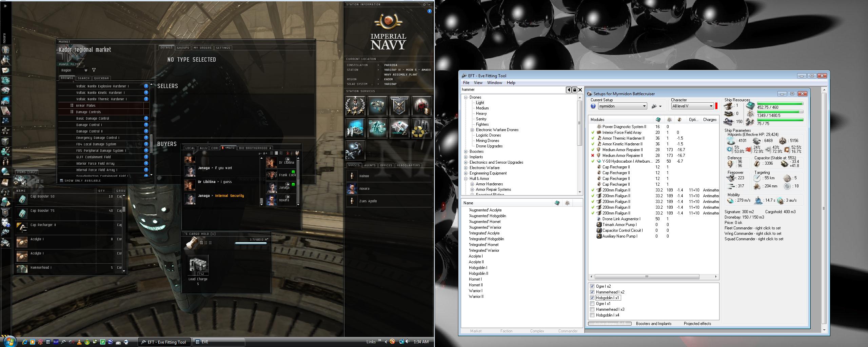Uncheck the Hammerhead I x2 drone checkbox
The image size is (868, 347).
(592, 292)
